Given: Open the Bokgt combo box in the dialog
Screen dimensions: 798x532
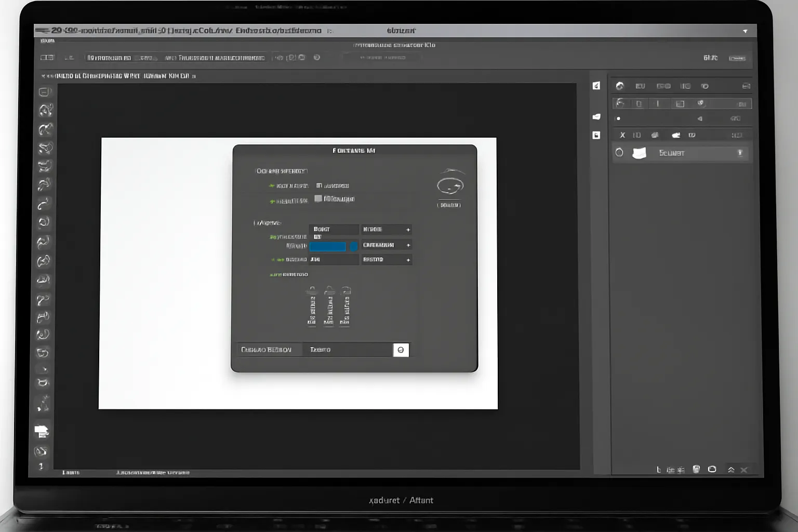Looking at the screenshot, I should tap(334, 229).
